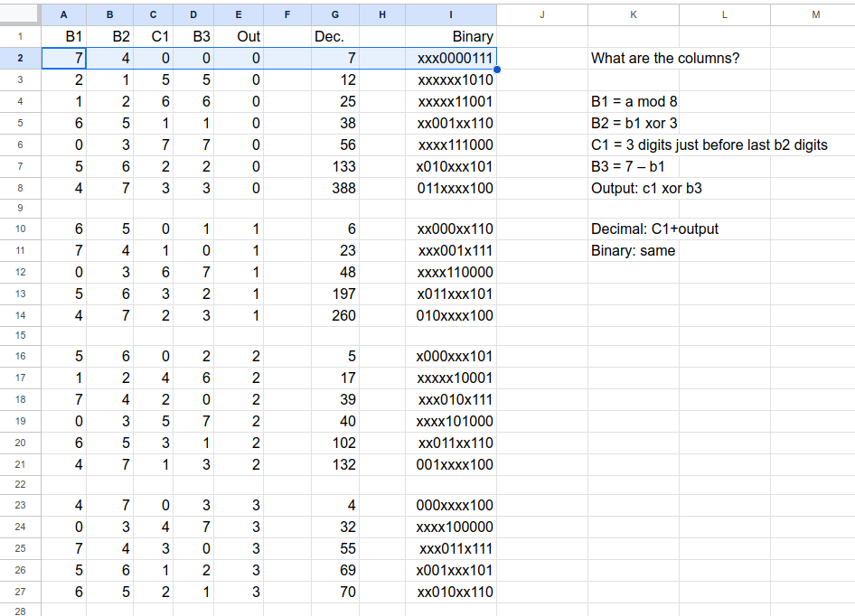Click the cell containing decimal 388

335,188
